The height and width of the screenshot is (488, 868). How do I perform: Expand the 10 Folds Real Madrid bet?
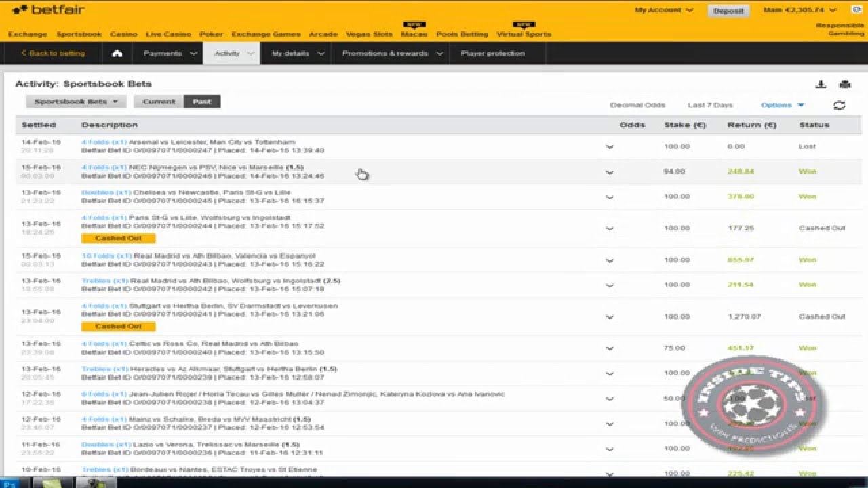point(609,261)
